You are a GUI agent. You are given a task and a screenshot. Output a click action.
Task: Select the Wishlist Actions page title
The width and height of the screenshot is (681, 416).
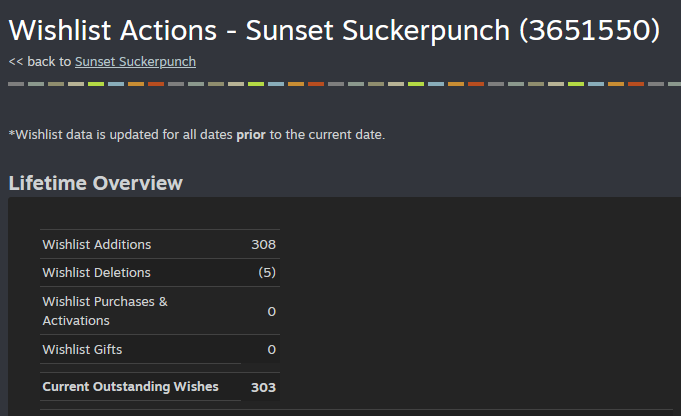click(334, 30)
